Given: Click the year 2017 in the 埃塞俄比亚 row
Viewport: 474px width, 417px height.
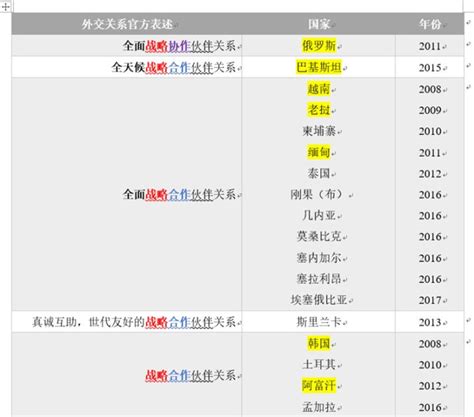Looking at the screenshot, I should (x=430, y=300).
